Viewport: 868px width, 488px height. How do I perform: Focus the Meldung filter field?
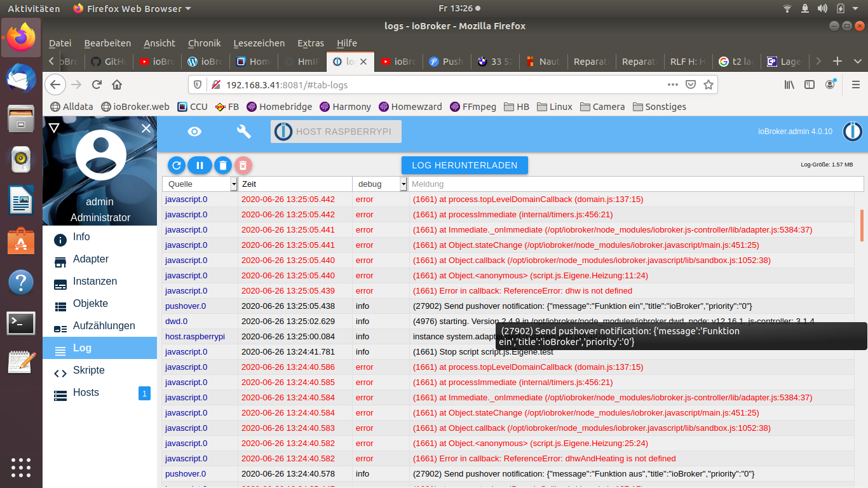coord(636,184)
